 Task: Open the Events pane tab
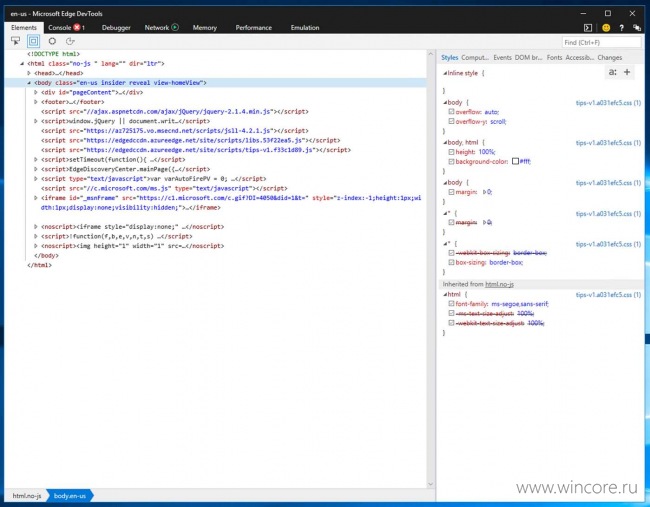(x=502, y=58)
